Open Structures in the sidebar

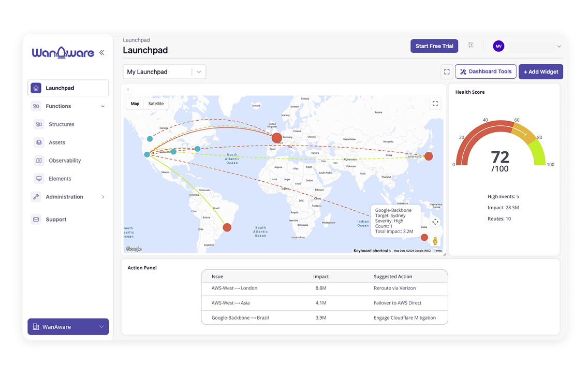[62, 124]
